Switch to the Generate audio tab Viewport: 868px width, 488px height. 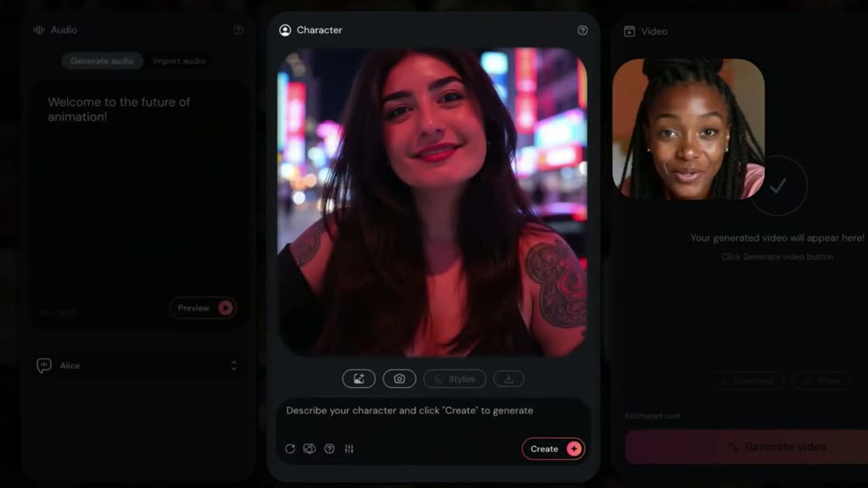(102, 61)
